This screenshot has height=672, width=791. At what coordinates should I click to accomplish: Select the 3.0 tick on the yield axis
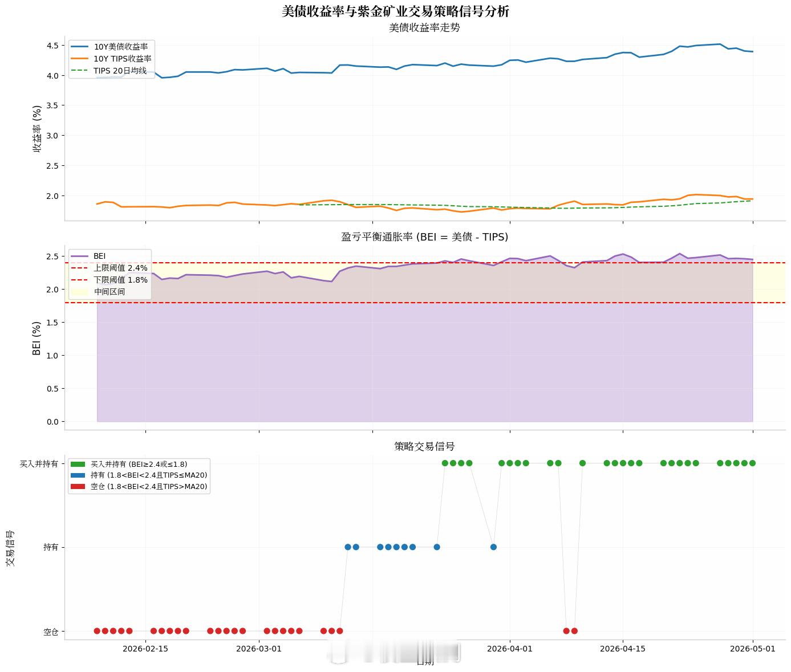52,136
